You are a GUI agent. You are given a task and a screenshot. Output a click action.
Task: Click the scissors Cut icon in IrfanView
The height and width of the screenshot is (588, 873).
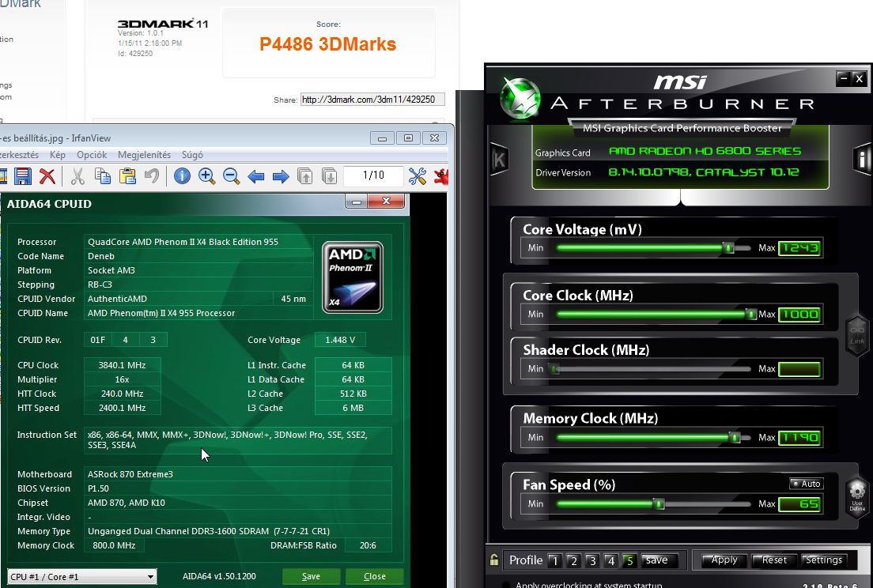(78, 176)
